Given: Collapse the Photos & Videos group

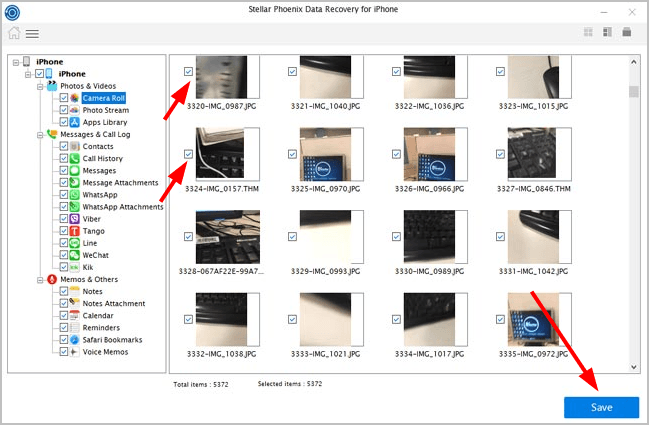Looking at the screenshot, I should (x=40, y=86).
